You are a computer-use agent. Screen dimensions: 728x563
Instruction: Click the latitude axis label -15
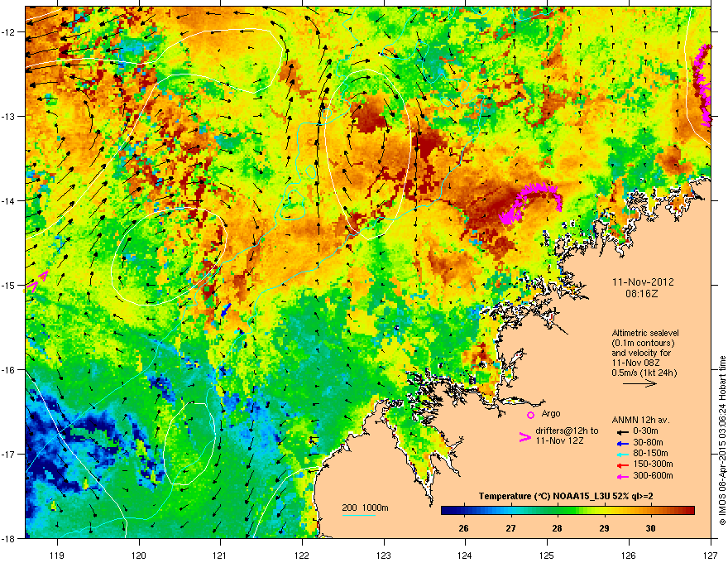9,285
